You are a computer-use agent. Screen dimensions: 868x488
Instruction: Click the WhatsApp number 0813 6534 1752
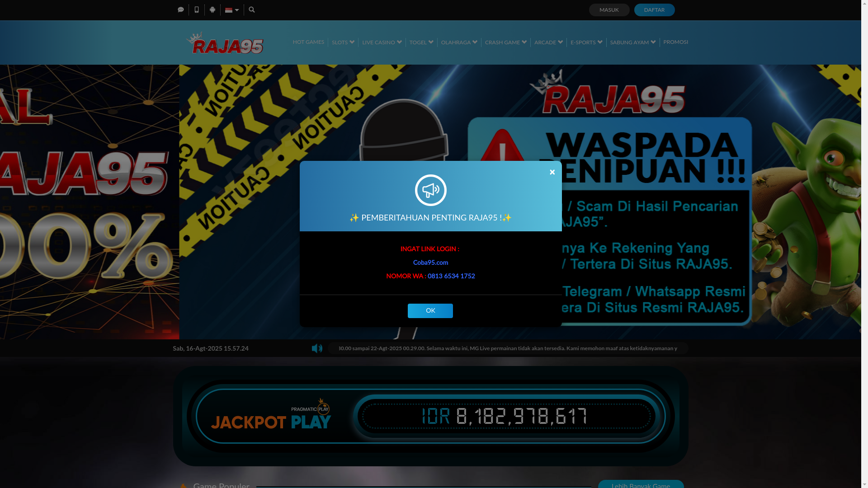click(x=451, y=276)
